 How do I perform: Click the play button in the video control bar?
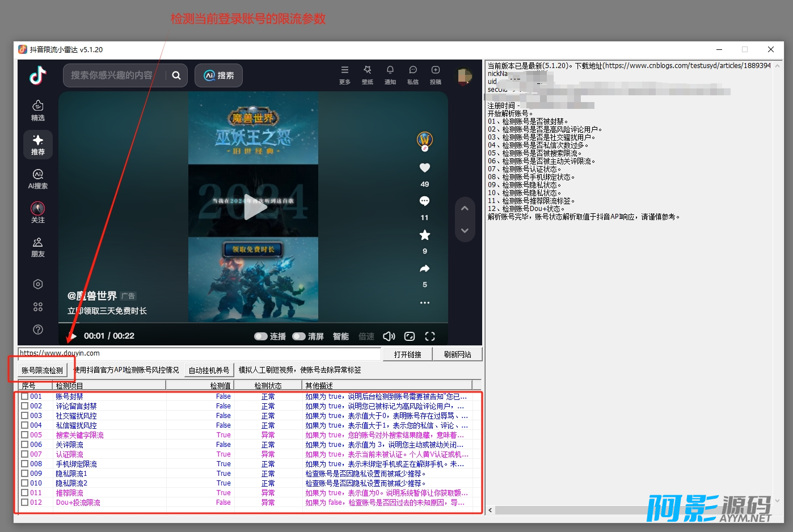pyautogui.click(x=72, y=336)
